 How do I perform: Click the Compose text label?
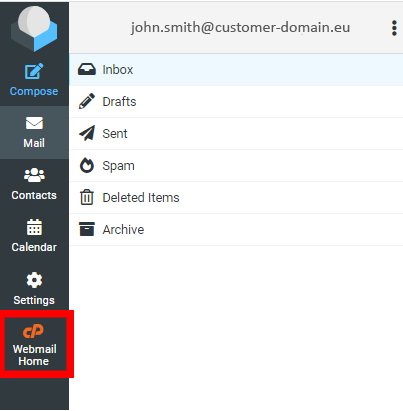[34, 91]
